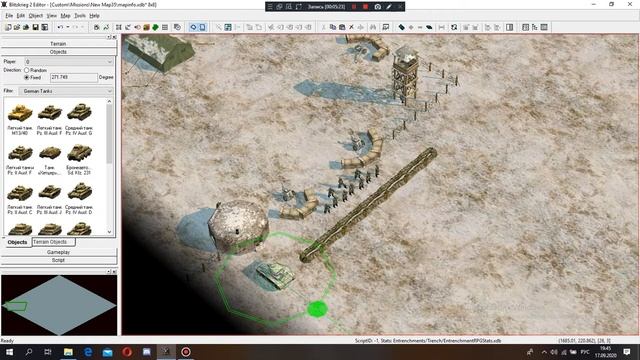Click the green hexagon toolbar icon

pyautogui.click(x=156, y=27)
